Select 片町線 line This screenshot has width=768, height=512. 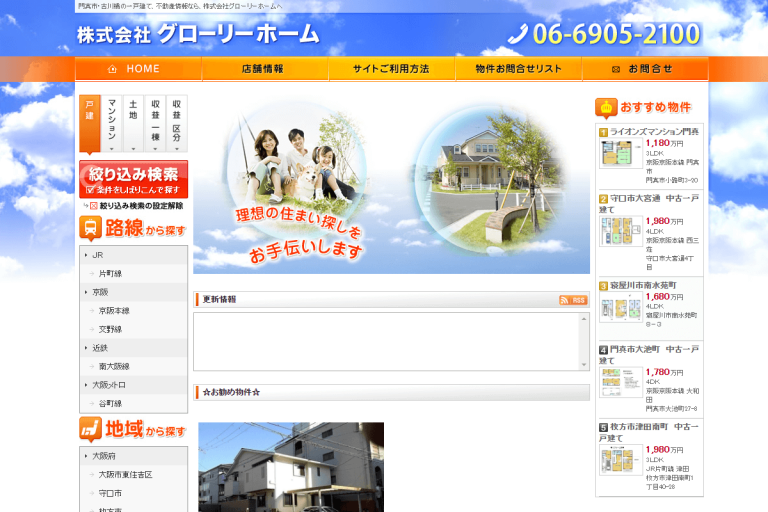pyautogui.click(x=110, y=273)
